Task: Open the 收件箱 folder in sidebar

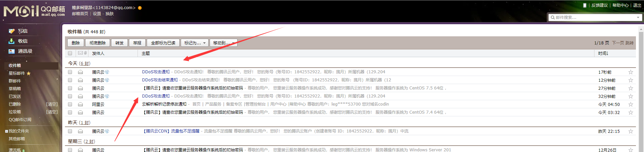Action: [15, 66]
